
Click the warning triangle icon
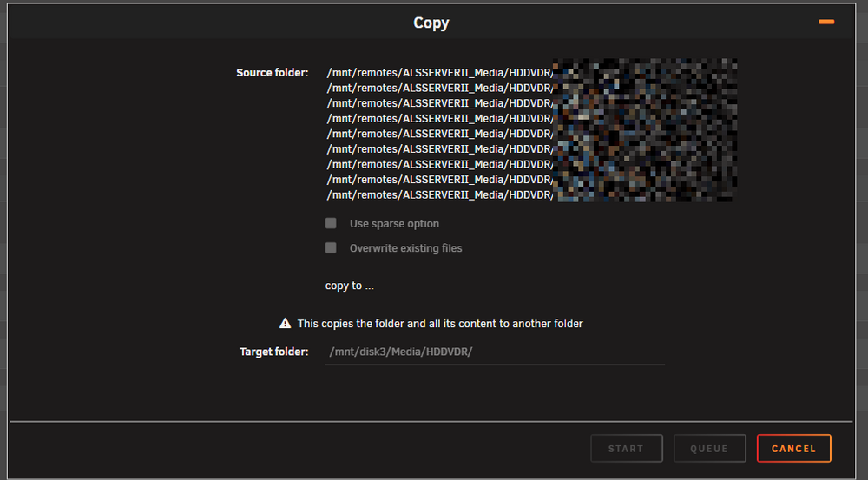285,323
